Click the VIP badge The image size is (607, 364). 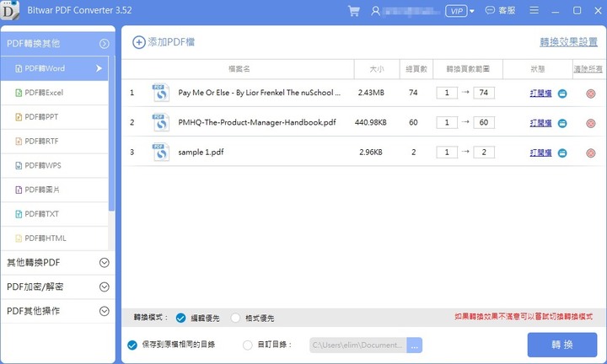[x=456, y=11]
